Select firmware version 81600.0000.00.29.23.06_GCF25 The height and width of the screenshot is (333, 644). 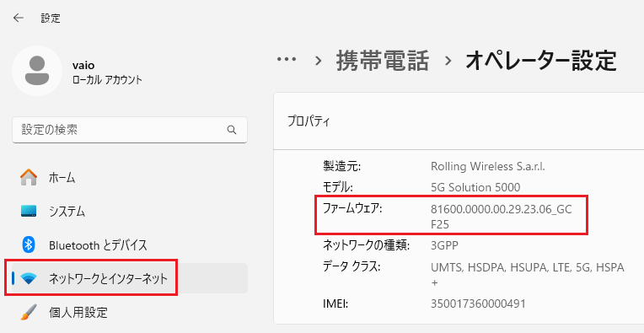(x=501, y=217)
